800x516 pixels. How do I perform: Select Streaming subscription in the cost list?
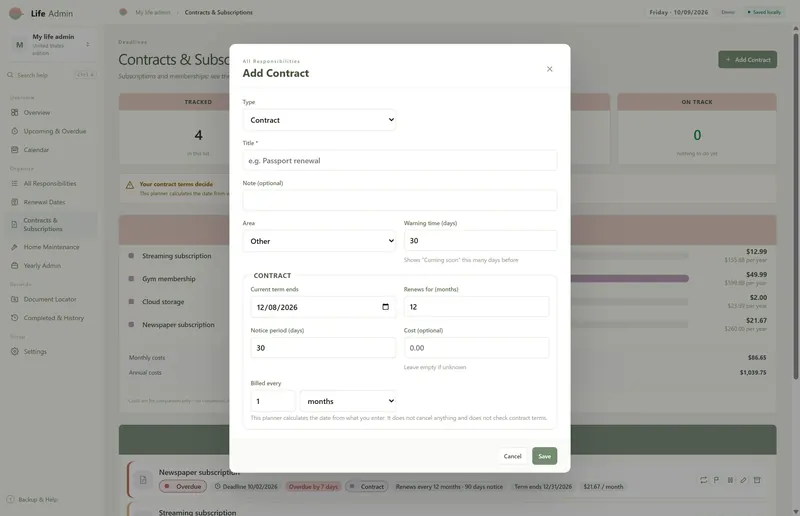pos(177,256)
